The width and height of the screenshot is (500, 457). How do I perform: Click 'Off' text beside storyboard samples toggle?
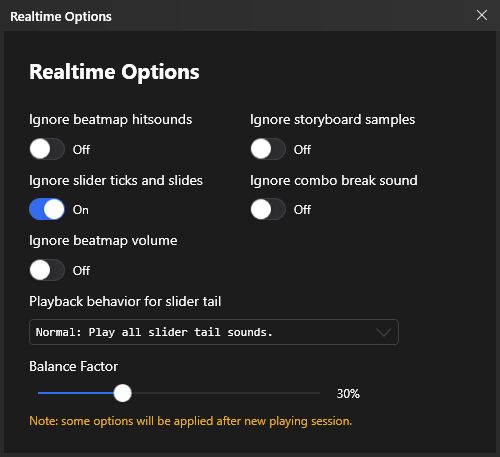tap(302, 150)
